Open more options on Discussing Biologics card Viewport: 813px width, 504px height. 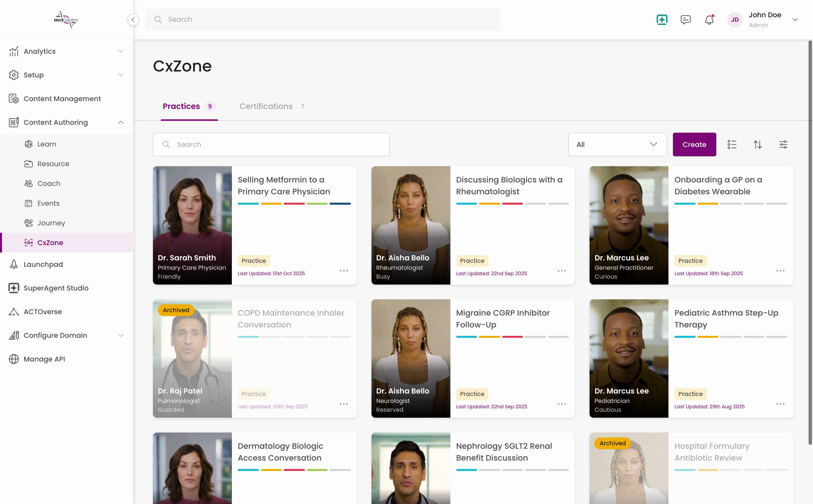click(x=562, y=271)
